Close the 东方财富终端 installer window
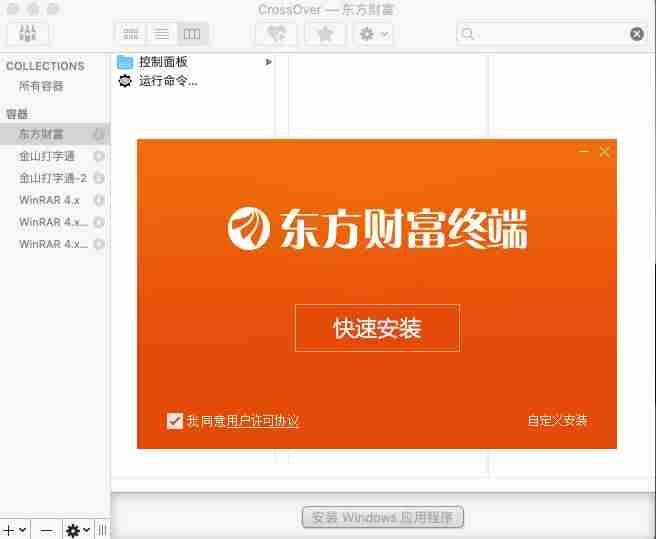Image resolution: width=656 pixels, height=539 pixels. 605,151
